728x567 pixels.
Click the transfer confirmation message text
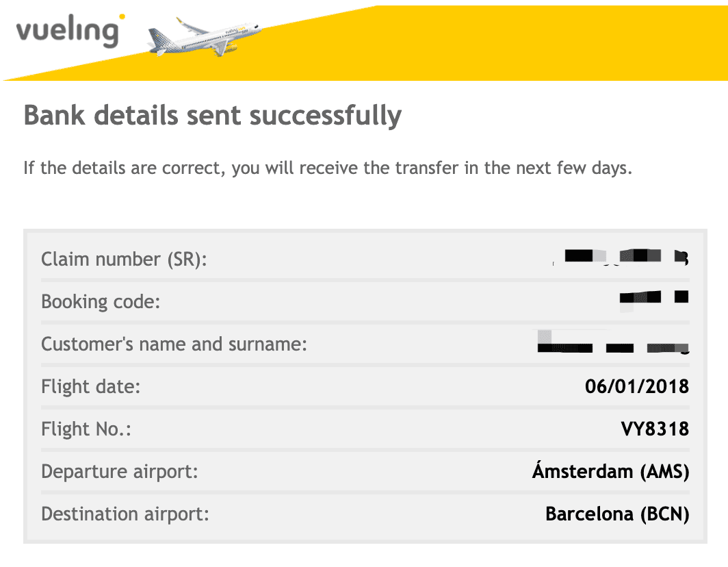coord(328,168)
